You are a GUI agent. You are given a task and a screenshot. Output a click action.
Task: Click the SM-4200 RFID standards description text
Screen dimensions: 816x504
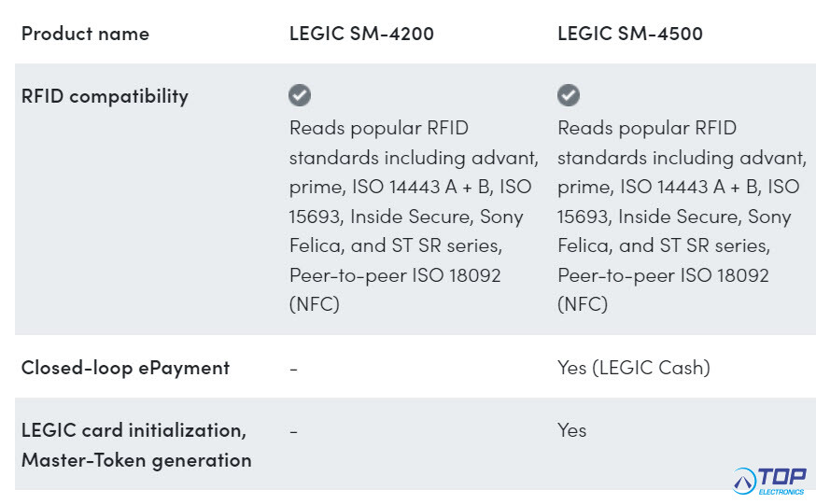point(414,216)
